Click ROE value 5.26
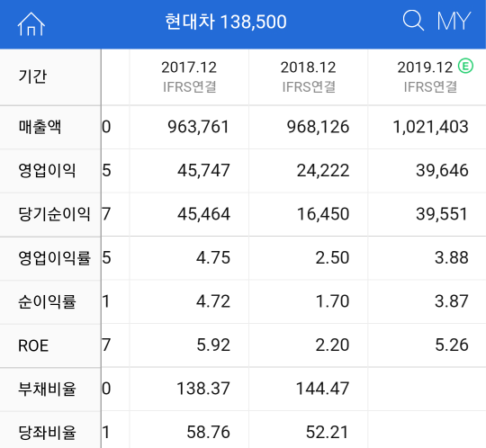486x448 pixels. (452, 345)
